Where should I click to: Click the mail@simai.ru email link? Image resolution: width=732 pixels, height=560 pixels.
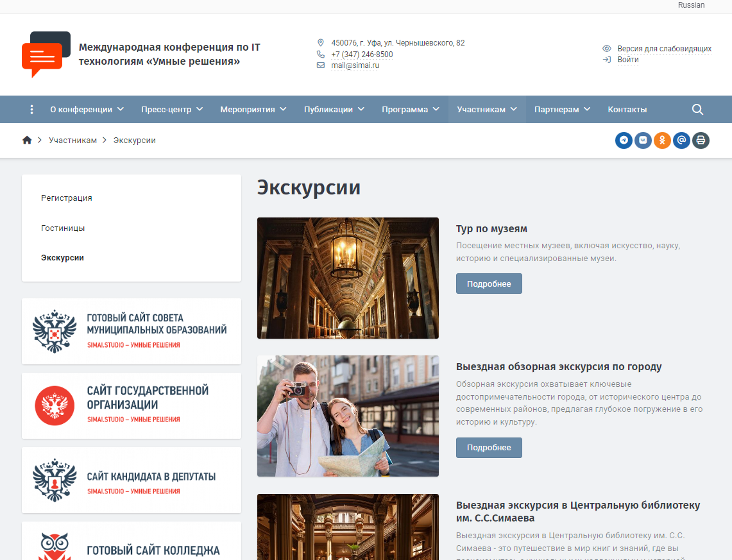[355, 65]
